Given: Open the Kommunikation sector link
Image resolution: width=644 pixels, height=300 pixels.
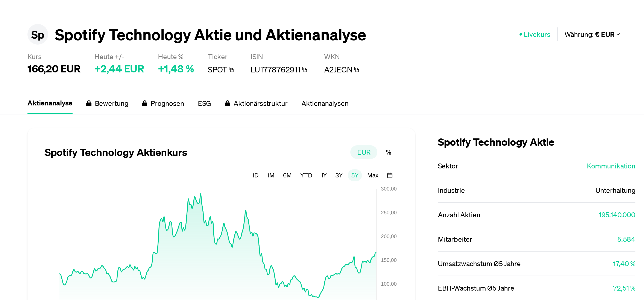Looking at the screenshot, I should (611, 166).
